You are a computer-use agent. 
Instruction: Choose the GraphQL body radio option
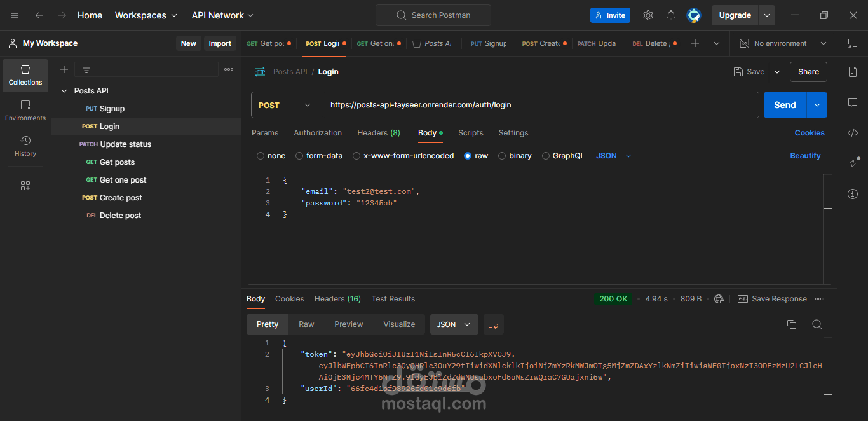(x=546, y=156)
